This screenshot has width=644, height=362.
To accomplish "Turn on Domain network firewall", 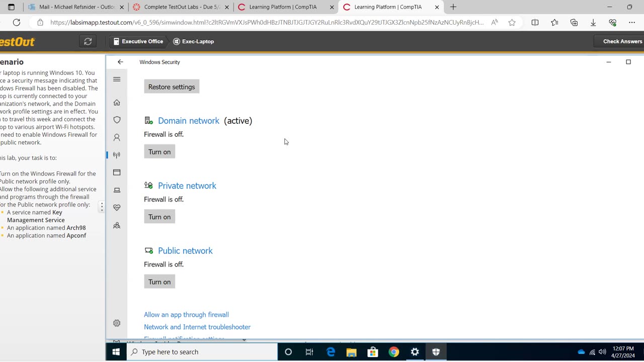I will 159,152.
